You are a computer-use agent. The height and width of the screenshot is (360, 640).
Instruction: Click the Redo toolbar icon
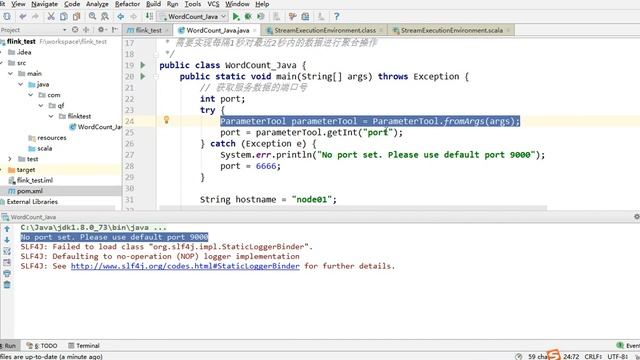pyautogui.click(x=35, y=17)
